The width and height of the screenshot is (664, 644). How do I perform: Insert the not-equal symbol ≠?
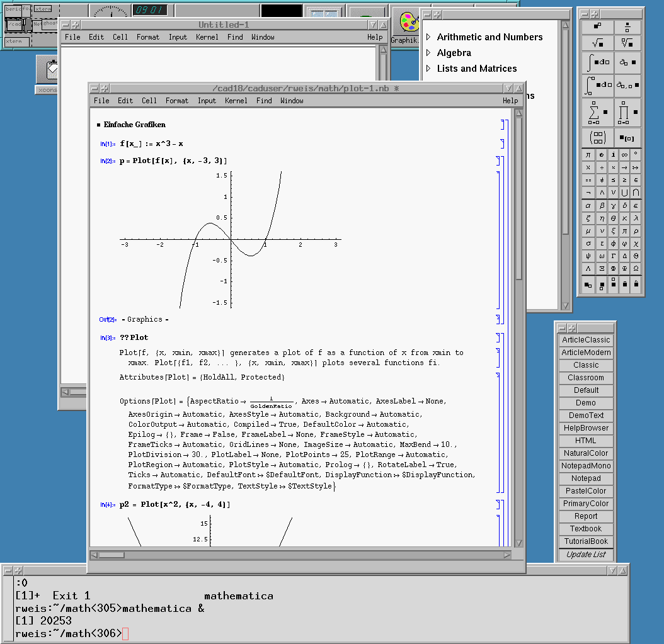click(x=602, y=180)
